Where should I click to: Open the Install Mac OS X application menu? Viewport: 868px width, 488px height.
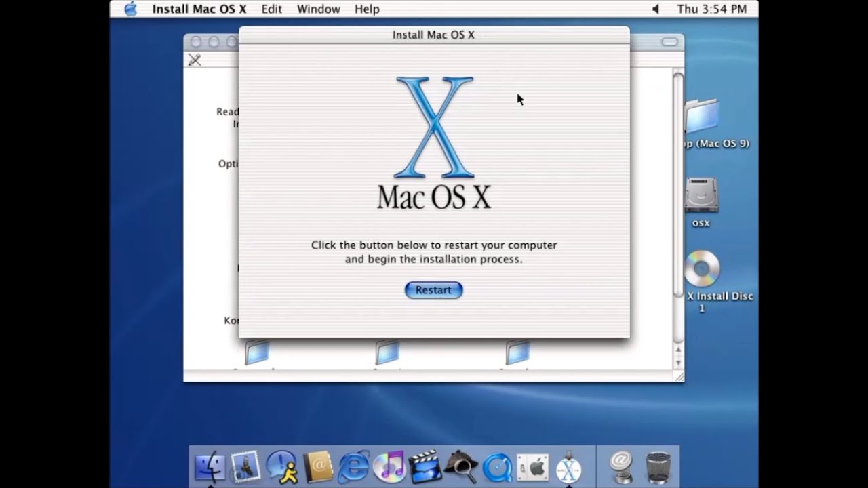(x=199, y=9)
